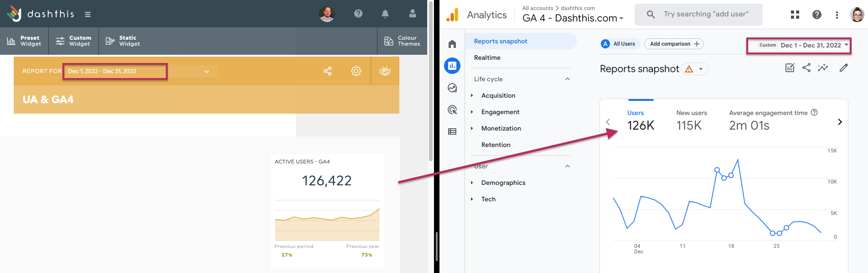
Task: Click the Active Users sparkline chart
Action: coord(327,224)
